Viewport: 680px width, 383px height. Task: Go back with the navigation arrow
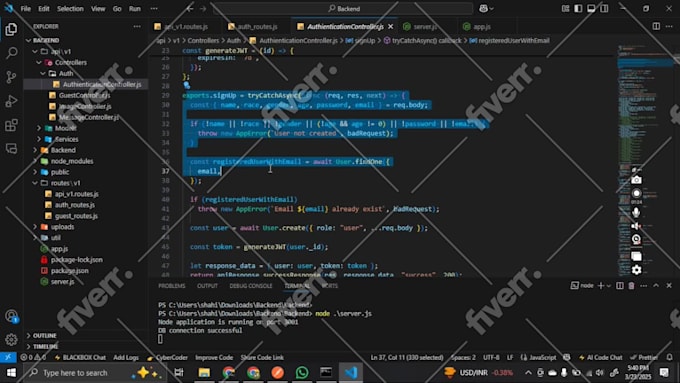[190, 8]
